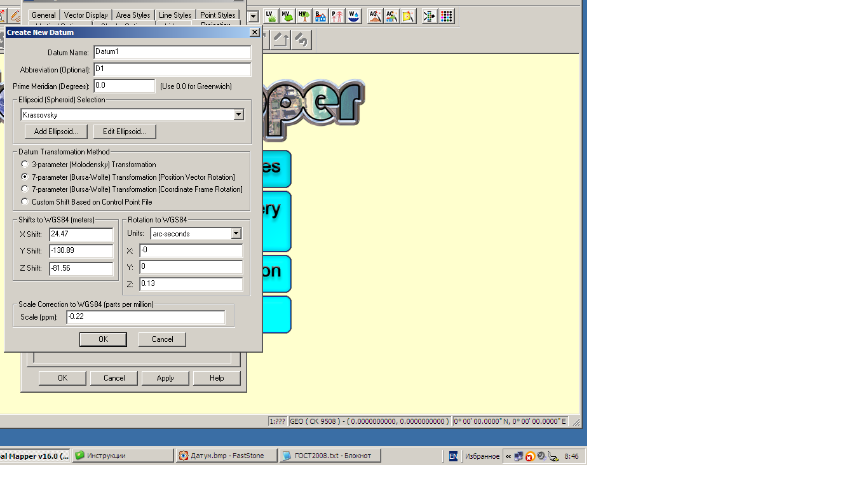
Task: Click the GEO (CK 9508) status bar text
Action: 369,421
